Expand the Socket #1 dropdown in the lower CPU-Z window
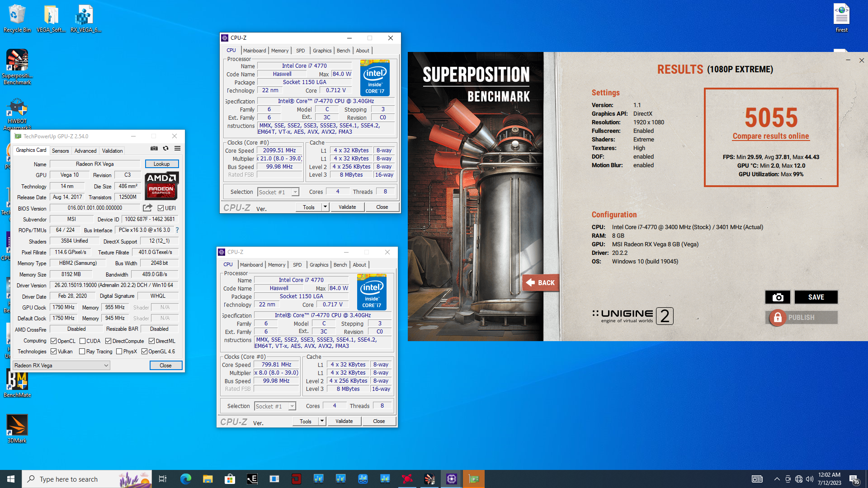The width and height of the screenshot is (868, 488). pos(275,406)
